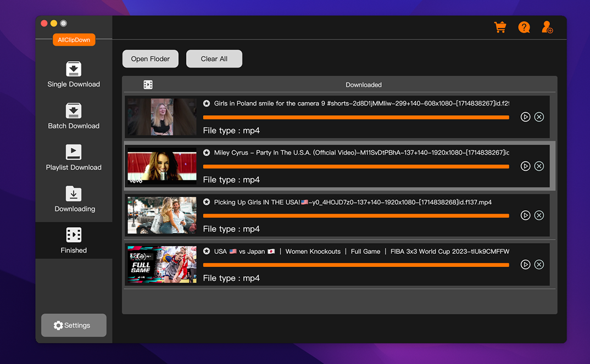Click 'File type : mp4' under Picking Up Girls
The width and height of the screenshot is (590, 364).
(231, 229)
